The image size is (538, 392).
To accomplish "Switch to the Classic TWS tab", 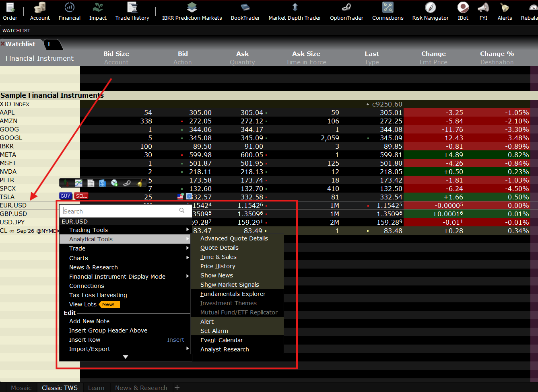I will click(x=60, y=388).
